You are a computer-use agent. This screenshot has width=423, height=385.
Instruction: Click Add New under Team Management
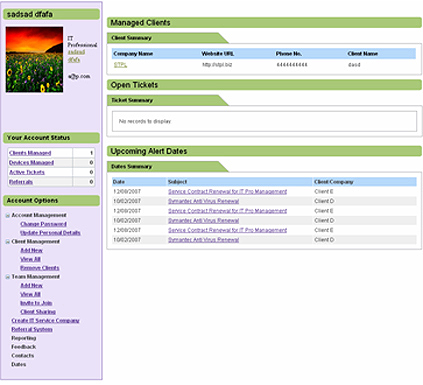31,285
